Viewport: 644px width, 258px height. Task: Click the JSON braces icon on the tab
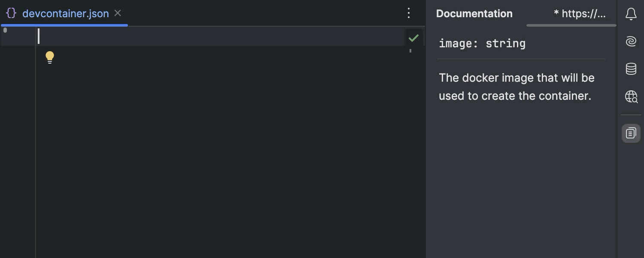[x=11, y=13]
